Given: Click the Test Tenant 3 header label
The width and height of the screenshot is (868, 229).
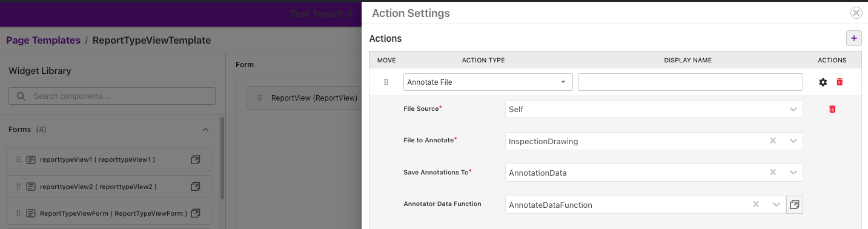Looking at the screenshot, I should point(320,13).
